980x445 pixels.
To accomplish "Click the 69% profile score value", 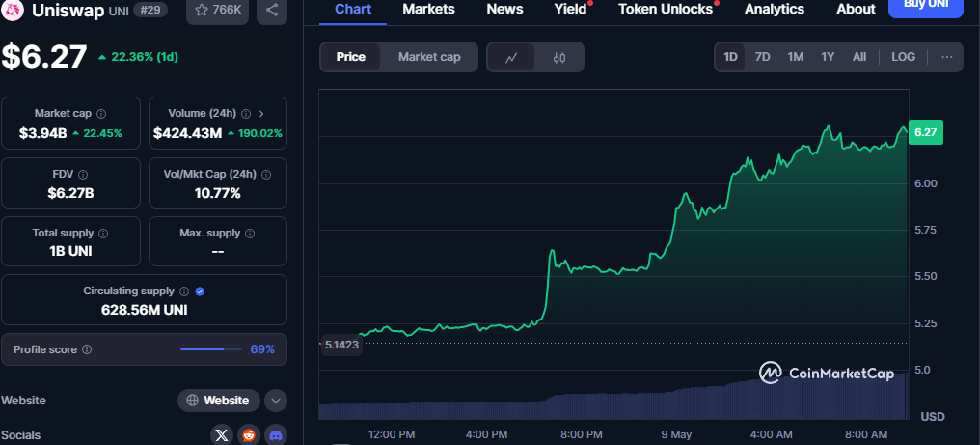I will [x=262, y=349].
